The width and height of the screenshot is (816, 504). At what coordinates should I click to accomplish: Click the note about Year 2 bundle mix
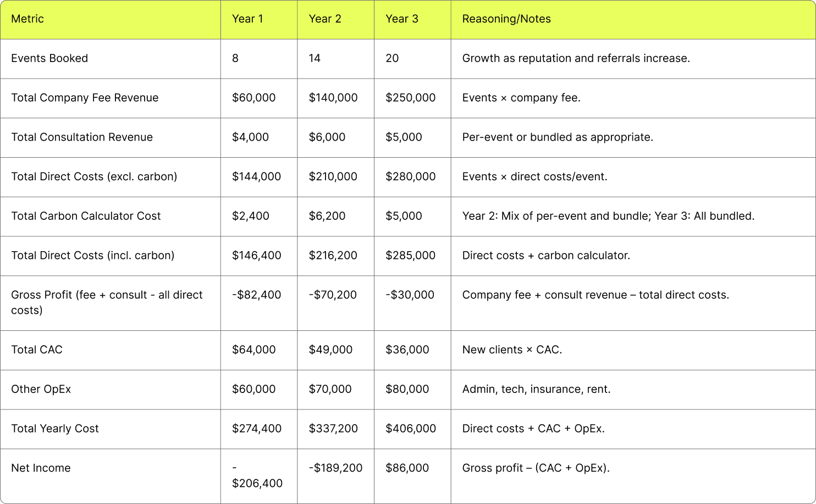click(x=608, y=216)
